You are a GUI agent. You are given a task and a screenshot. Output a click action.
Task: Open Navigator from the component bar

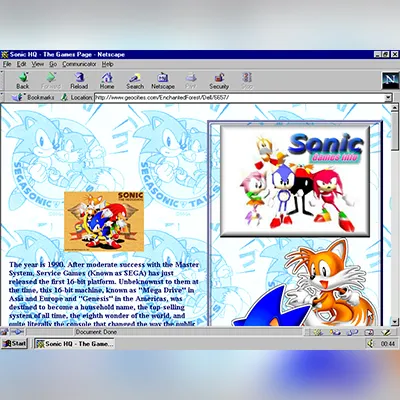(318, 332)
